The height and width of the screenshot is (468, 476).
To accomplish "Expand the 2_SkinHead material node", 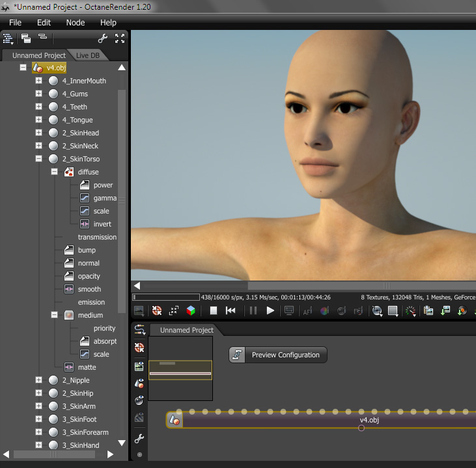I will (38, 133).
